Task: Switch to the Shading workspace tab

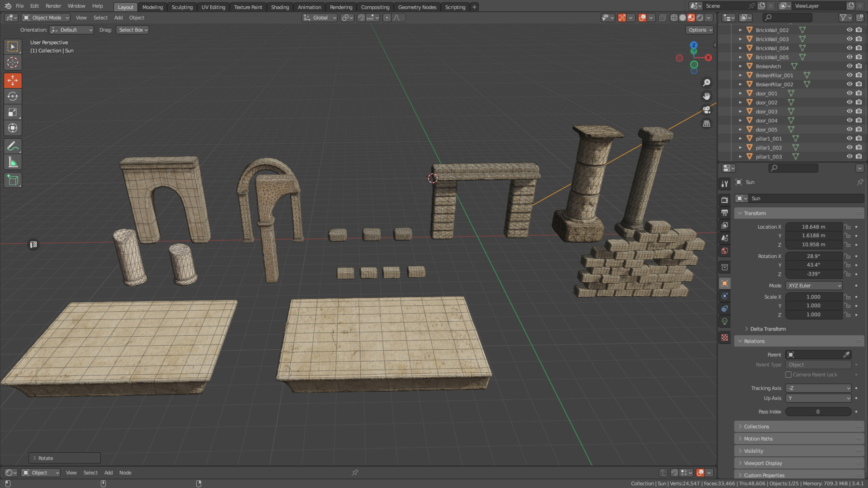Action: point(280,7)
